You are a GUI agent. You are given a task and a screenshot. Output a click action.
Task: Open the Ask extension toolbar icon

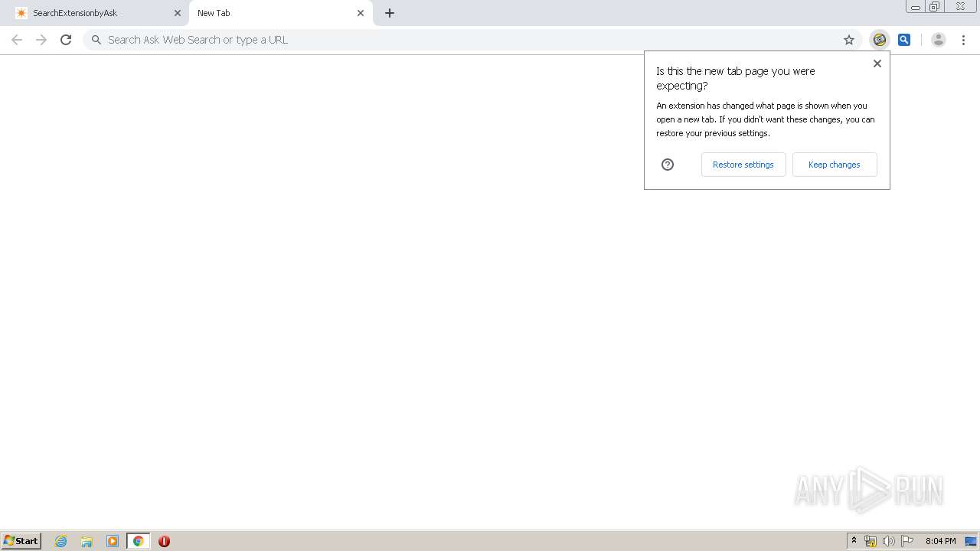(x=880, y=40)
